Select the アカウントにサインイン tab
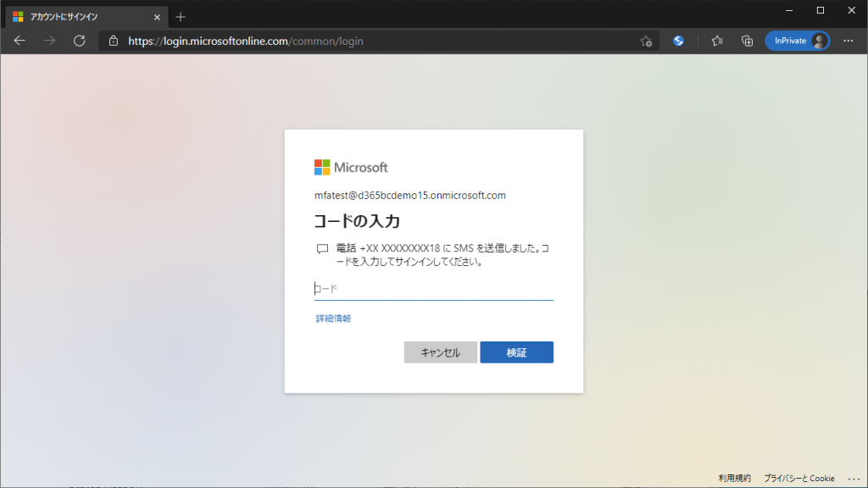This screenshot has width=868, height=488. pyautogui.click(x=86, y=17)
